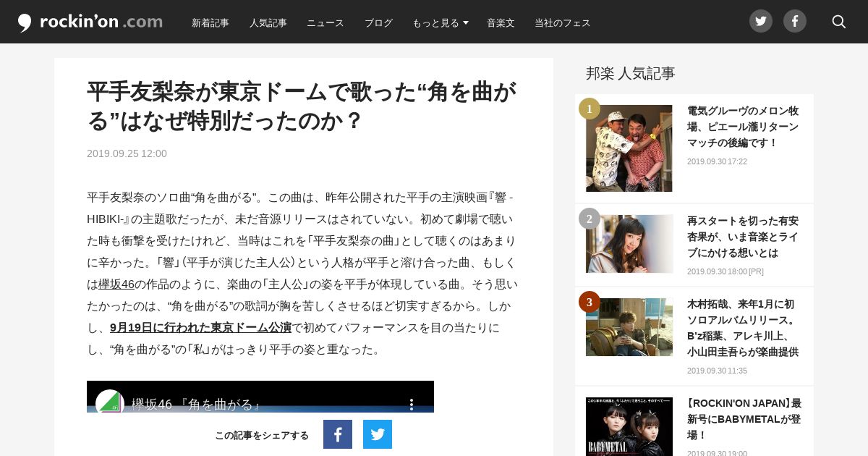Open the Twitter icon in the header
Image resolution: width=868 pixels, height=456 pixels.
click(x=761, y=21)
